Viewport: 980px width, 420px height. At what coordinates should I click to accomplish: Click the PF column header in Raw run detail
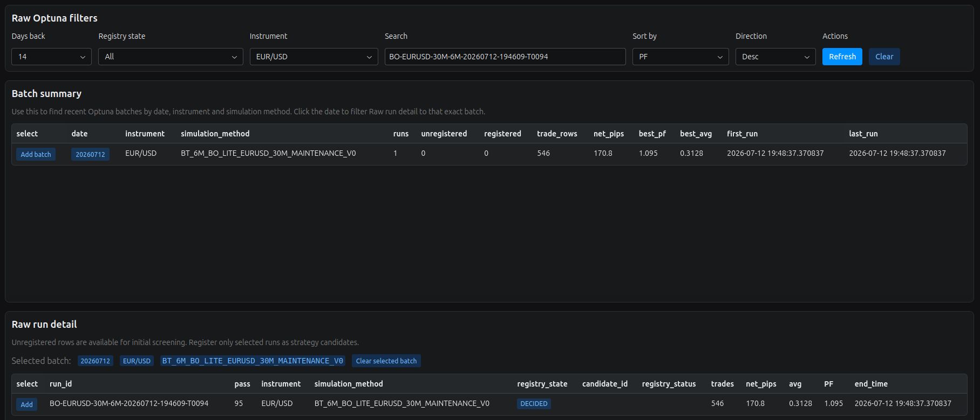(829, 384)
